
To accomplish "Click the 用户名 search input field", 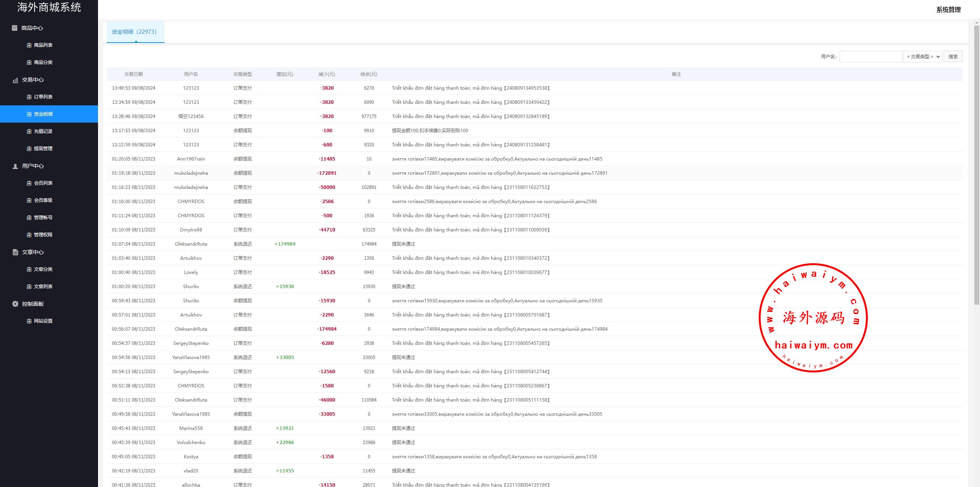I will click(x=871, y=57).
